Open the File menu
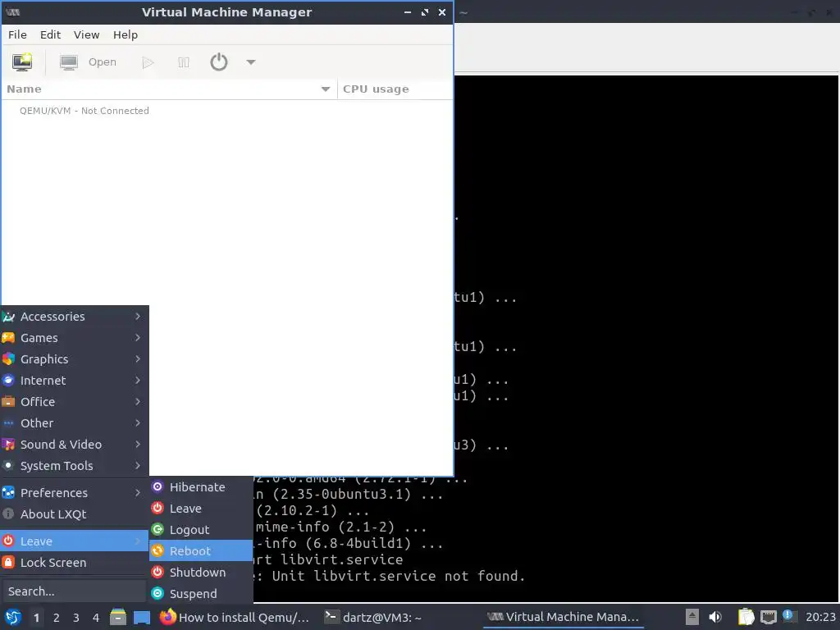The width and height of the screenshot is (840, 630). pos(17,34)
